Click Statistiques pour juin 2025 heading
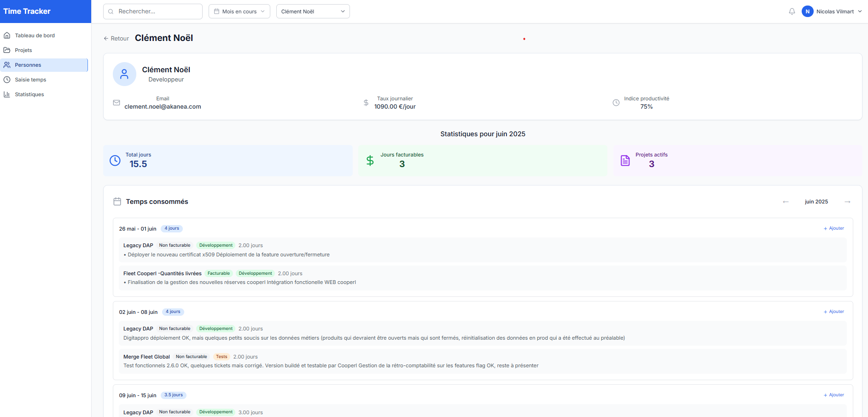 click(483, 134)
